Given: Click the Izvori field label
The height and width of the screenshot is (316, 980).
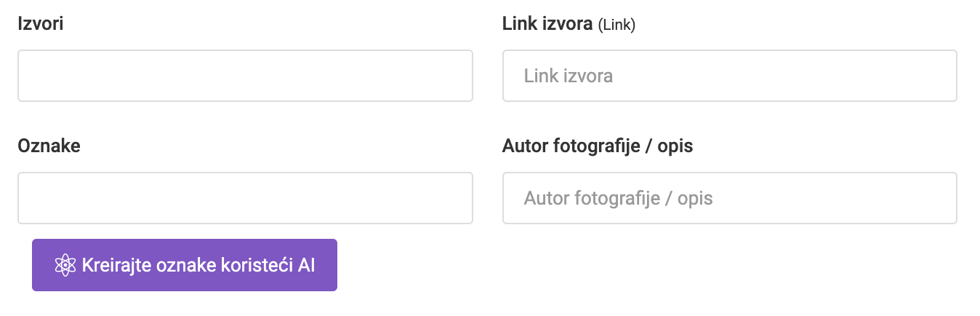Looking at the screenshot, I should click(x=40, y=24).
